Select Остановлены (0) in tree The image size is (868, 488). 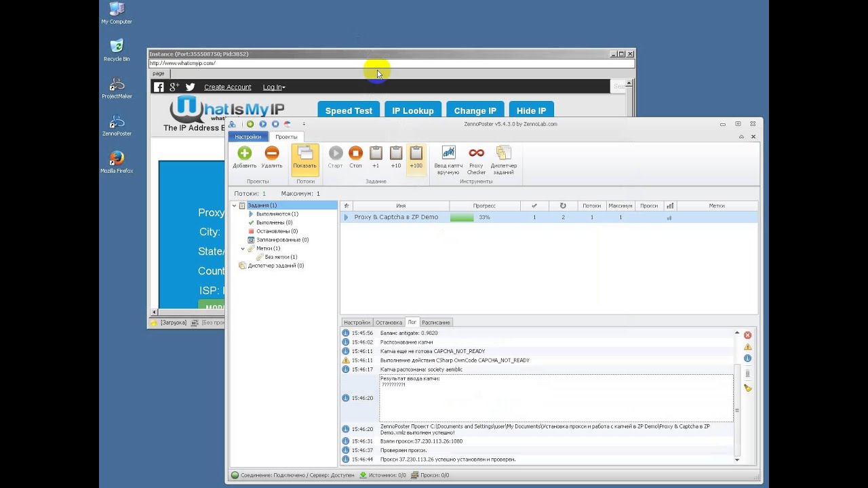277,231
